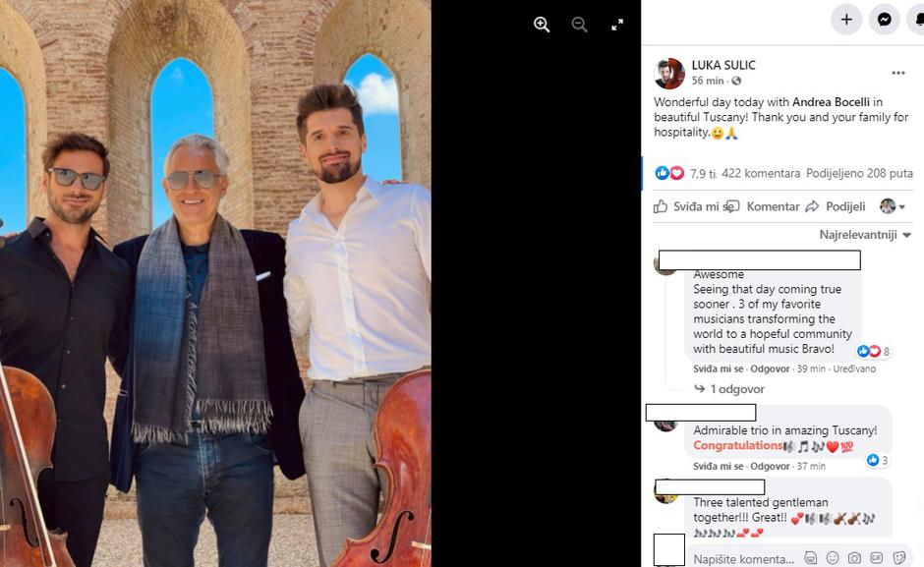Expand the 1 odgovor reply thread
The height and width of the screenshot is (567, 924).
click(729, 389)
